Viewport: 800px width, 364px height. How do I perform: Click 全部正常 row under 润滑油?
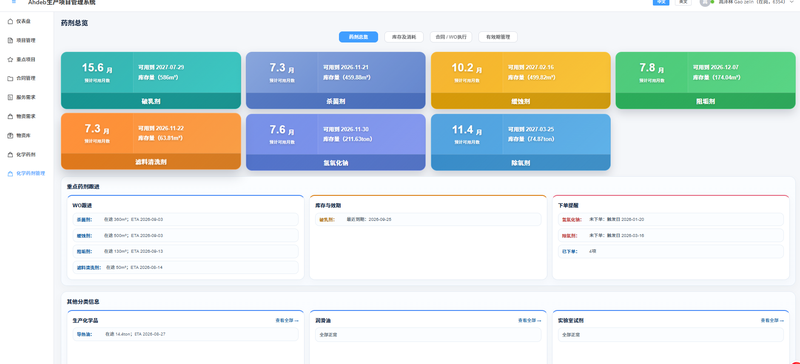(428, 334)
